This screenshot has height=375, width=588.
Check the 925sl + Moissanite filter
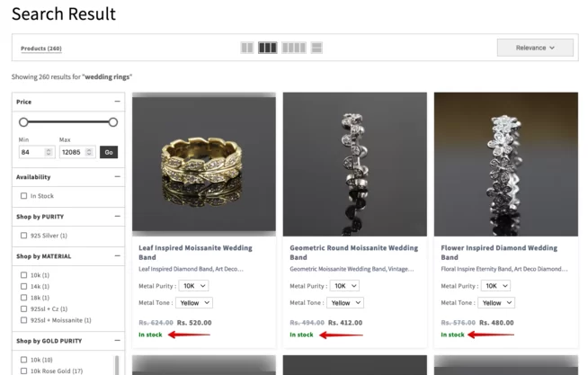pos(24,320)
